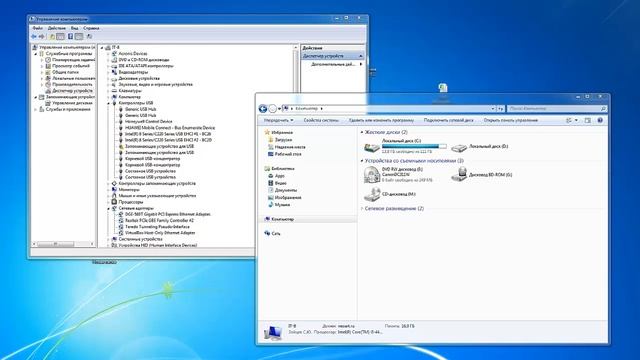Viewport: 640px width, 360px height.
Task: Select Диспетчер устройств in left tree
Action: (x=69, y=91)
